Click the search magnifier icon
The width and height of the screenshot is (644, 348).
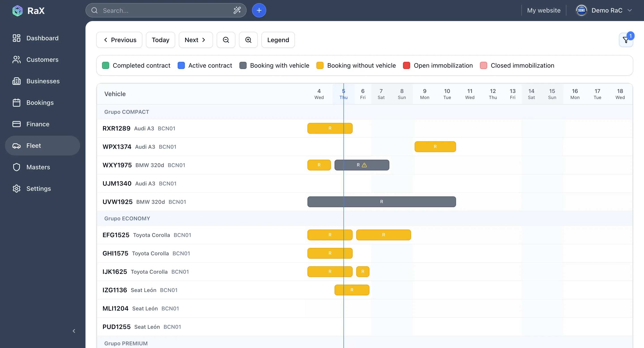[94, 11]
